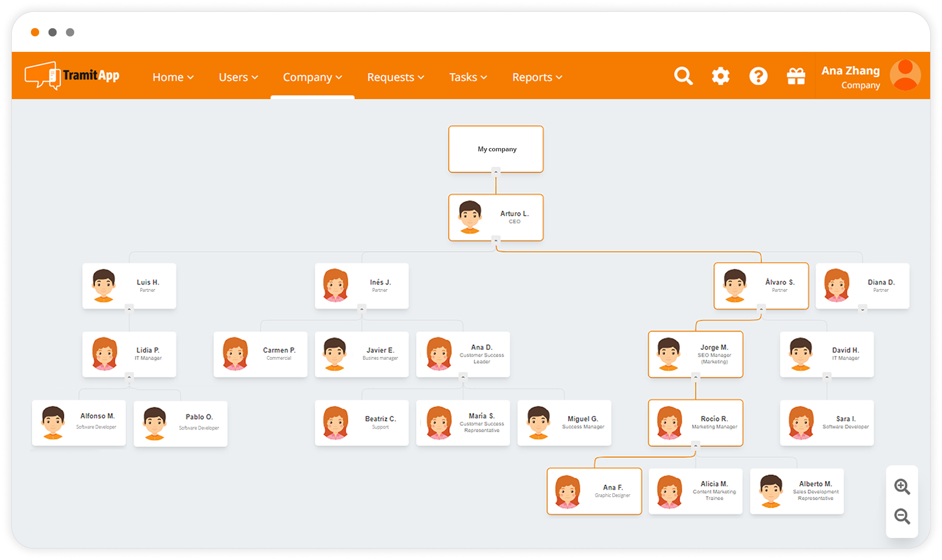Open the gift box icon

(796, 76)
